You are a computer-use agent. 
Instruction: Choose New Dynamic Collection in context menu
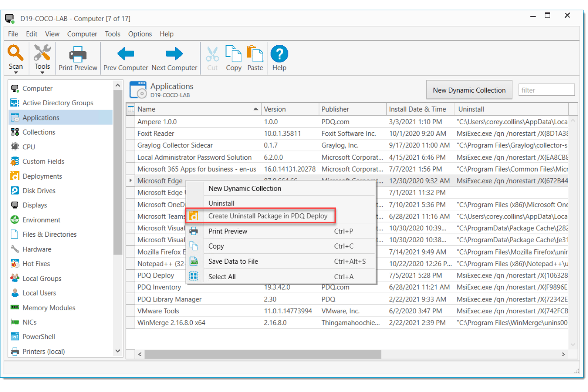281,189
